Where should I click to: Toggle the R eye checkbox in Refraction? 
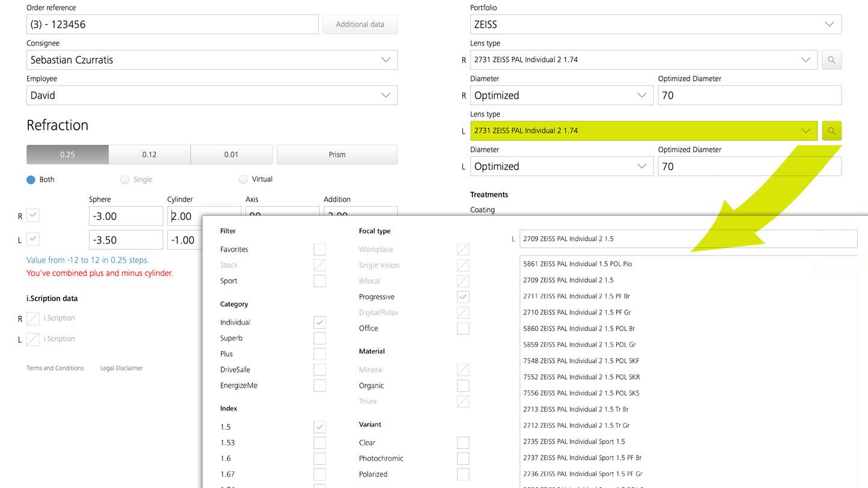click(x=33, y=215)
